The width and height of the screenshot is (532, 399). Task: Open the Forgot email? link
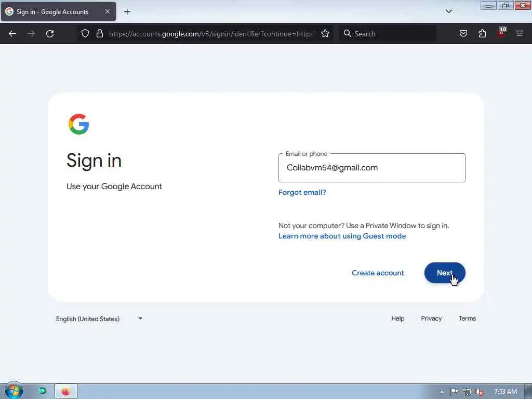click(302, 192)
